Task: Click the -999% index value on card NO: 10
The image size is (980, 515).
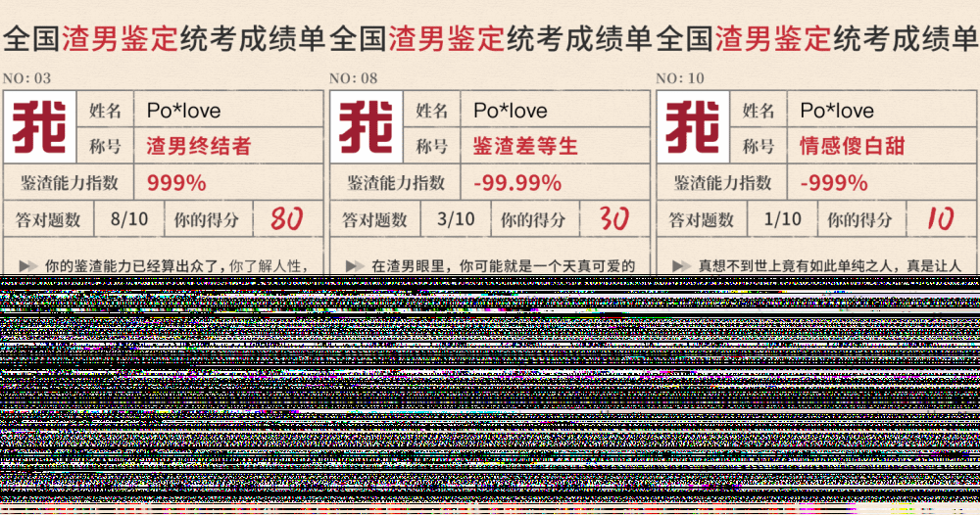Action: (x=834, y=183)
